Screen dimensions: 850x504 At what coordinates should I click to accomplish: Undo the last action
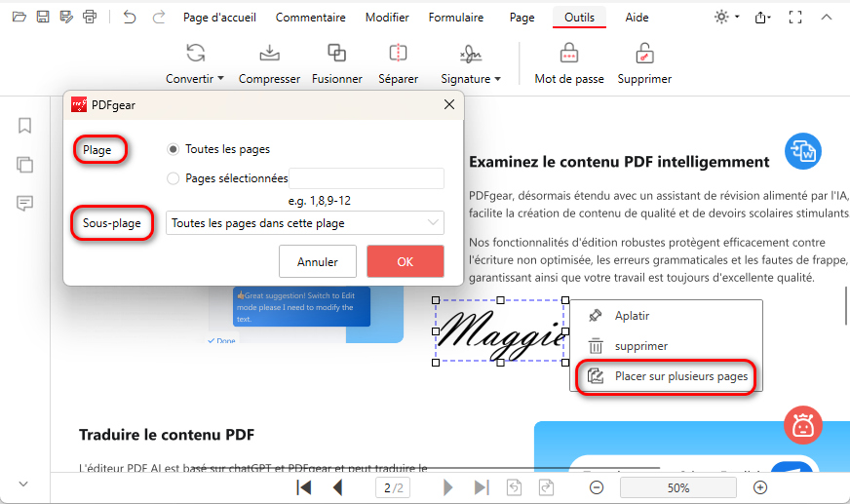tap(129, 18)
